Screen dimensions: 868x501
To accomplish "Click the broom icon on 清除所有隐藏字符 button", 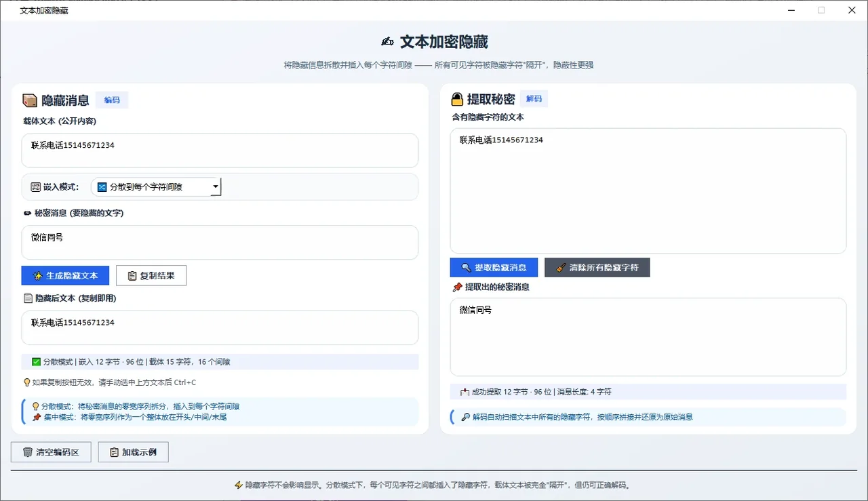I will (561, 268).
